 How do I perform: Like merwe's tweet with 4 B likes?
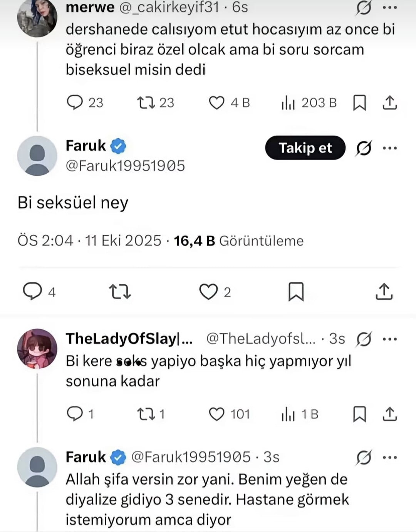coord(216,103)
